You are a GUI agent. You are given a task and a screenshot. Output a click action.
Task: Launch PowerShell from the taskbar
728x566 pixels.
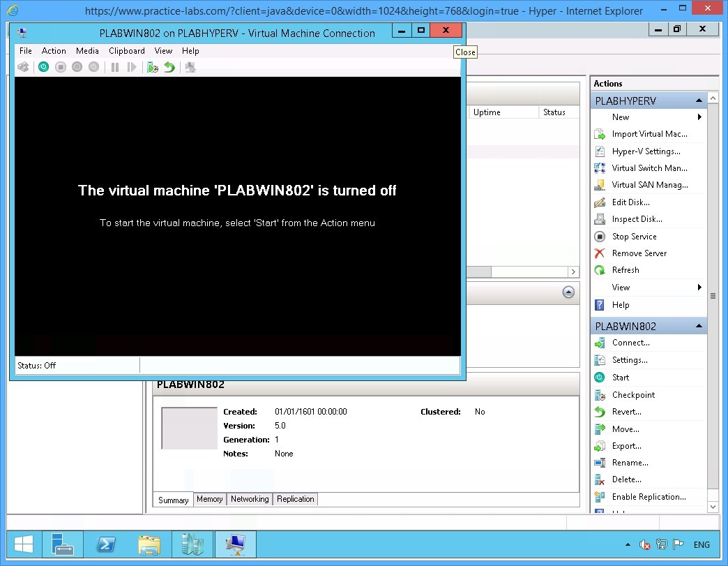(x=106, y=544)
